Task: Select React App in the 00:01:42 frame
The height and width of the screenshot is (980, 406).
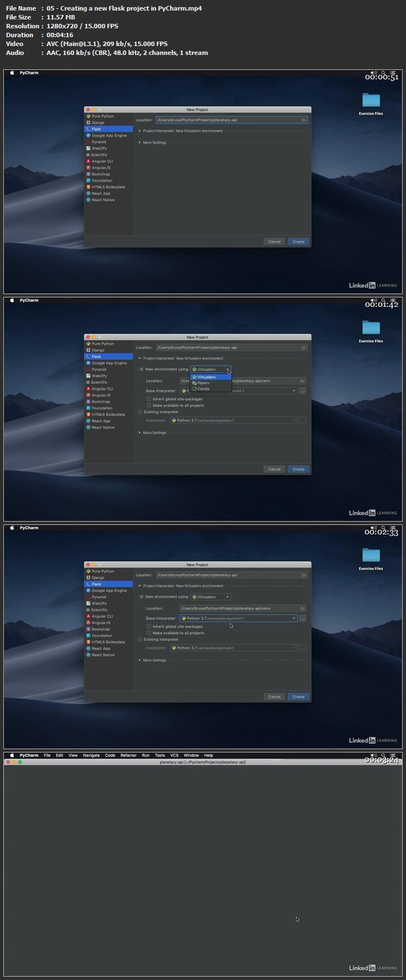Action: click(101, 421)
